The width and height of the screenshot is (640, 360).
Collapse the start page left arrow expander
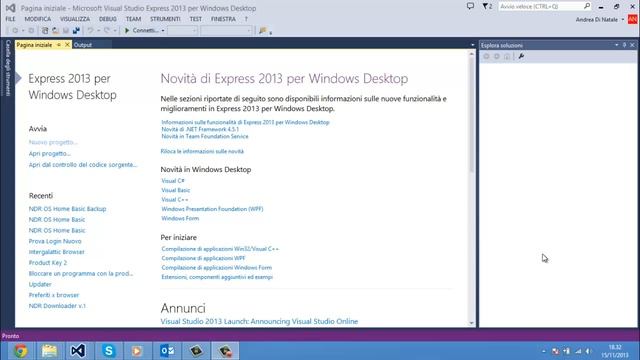click(x=18, y=78)
